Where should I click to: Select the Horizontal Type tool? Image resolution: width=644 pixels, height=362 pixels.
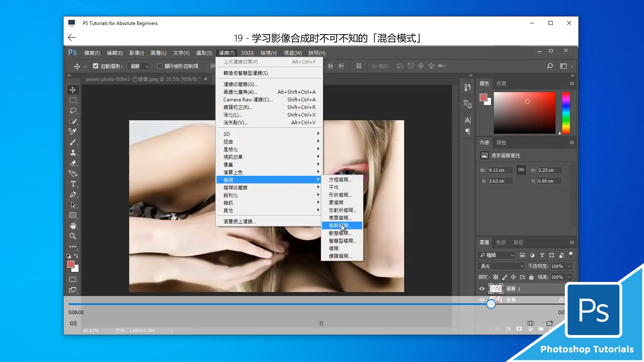(73, 184)
